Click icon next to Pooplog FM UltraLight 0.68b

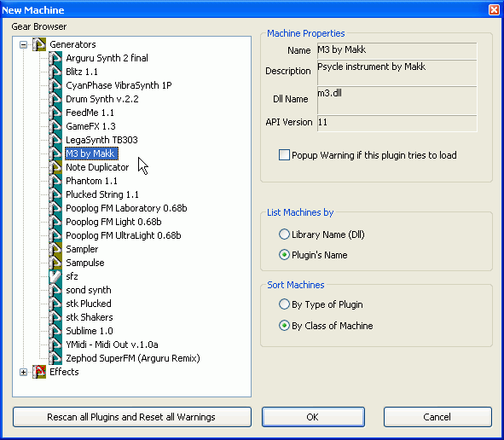pos(55,235)
